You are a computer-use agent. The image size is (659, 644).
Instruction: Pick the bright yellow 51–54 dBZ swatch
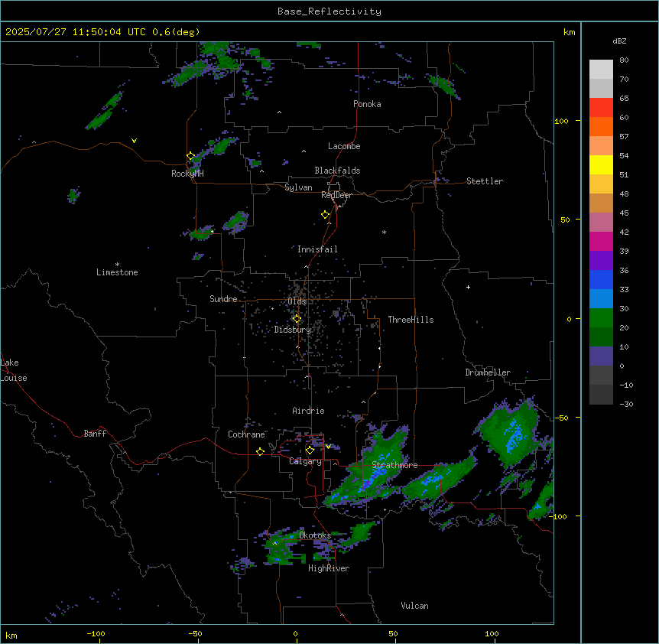pyautogui.click(x=601, y=164)
